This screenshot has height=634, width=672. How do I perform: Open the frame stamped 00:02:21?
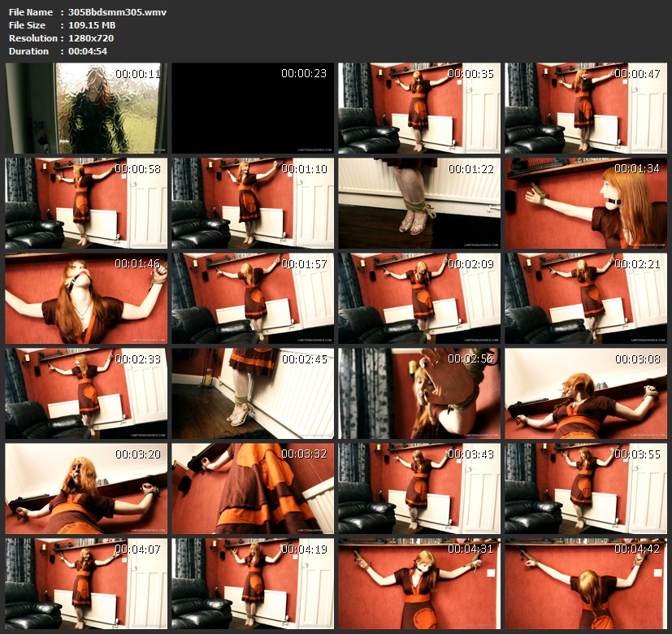pos(586,298)
